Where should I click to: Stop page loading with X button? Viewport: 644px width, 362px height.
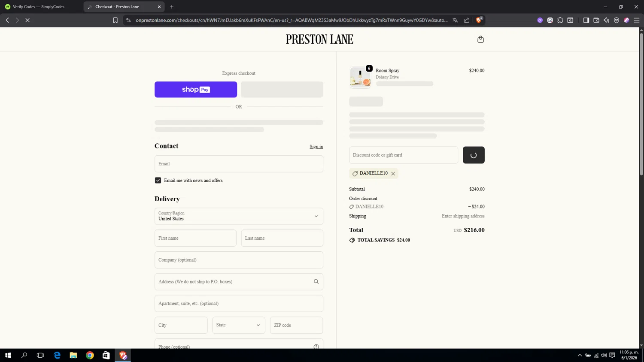coord(27,20)
